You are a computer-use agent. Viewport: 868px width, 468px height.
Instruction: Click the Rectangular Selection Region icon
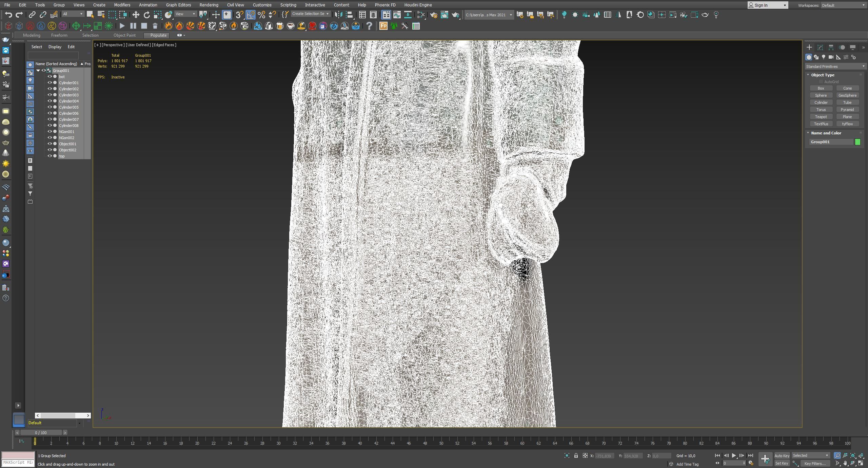pyautogui.click(x=112, y=15)
